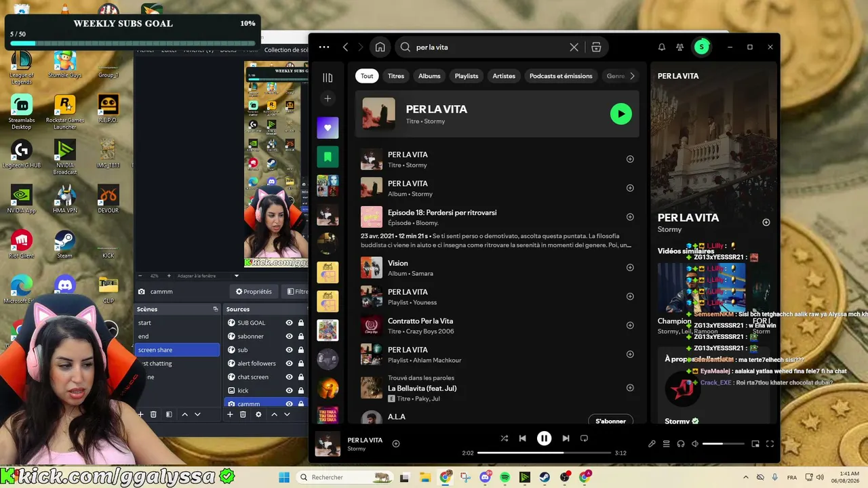Viewport: 868px width, 488px height.
Task: Open the Vision album thumbnail
Action: tap(372, 268)
